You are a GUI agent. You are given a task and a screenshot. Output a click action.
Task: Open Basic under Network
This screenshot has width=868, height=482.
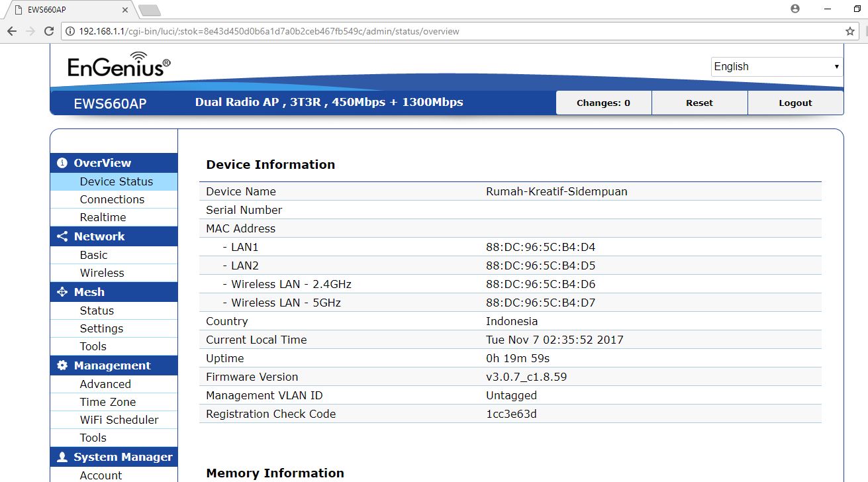click(114, 255)
